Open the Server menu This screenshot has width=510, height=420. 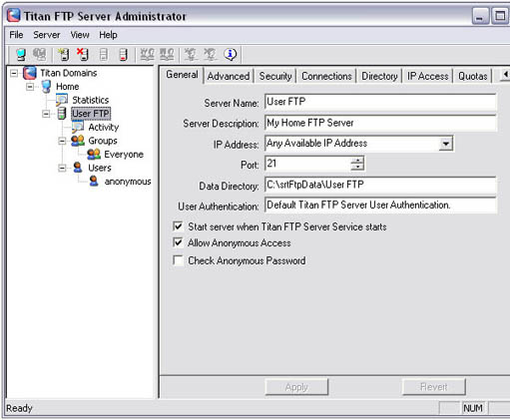point(47,35)
